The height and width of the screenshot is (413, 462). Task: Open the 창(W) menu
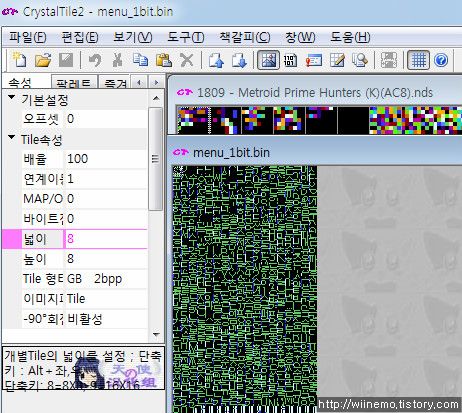tap(300, 37)
